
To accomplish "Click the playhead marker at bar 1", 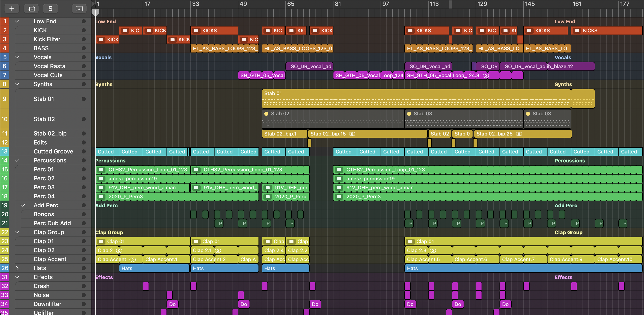I will [x=95, y=12].
